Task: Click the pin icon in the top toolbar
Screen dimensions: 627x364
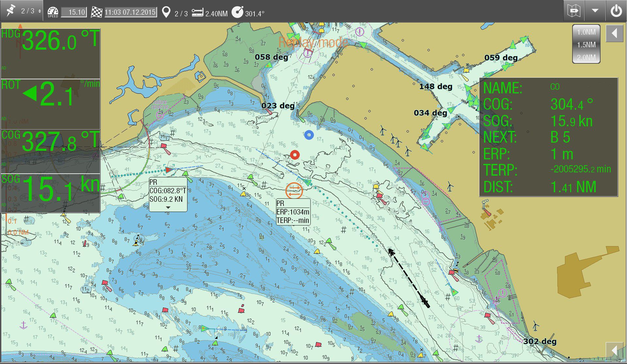Action: tap(10, 10)
